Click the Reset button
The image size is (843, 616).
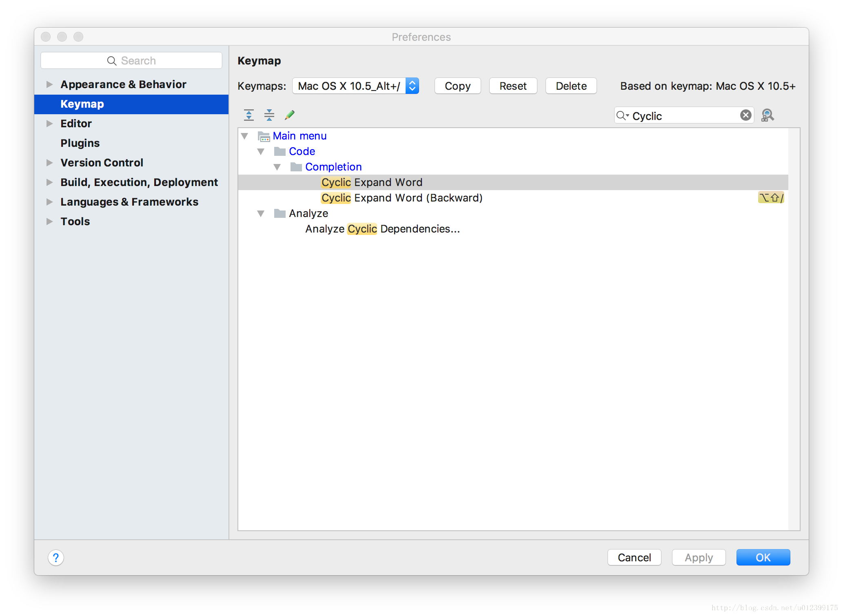pyautogui.click(x=512, y=85)
